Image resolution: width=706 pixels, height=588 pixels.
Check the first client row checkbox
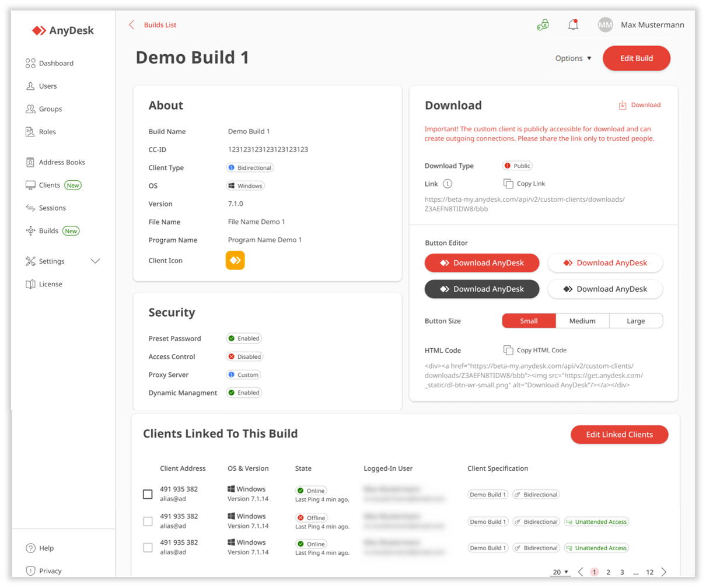pos(148,494)
